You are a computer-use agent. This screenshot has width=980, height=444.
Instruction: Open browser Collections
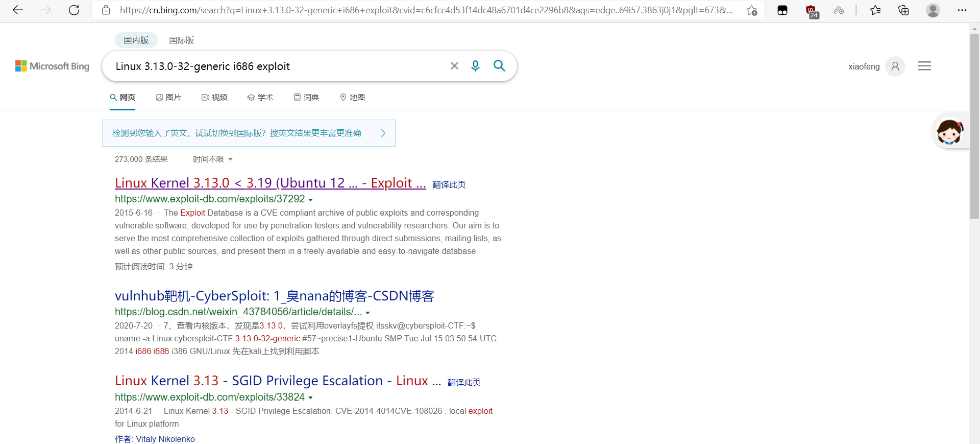(903, 10)
